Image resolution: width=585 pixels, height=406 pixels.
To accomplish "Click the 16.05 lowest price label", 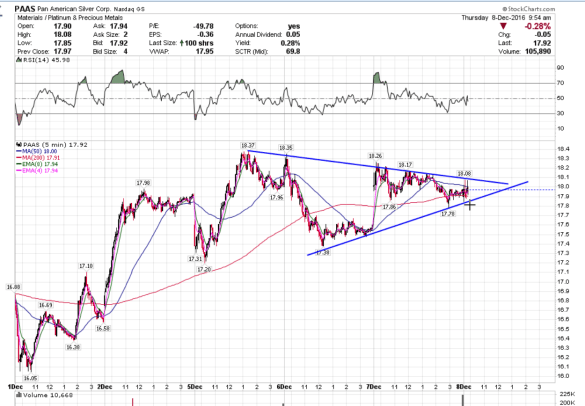I will 31,378.
